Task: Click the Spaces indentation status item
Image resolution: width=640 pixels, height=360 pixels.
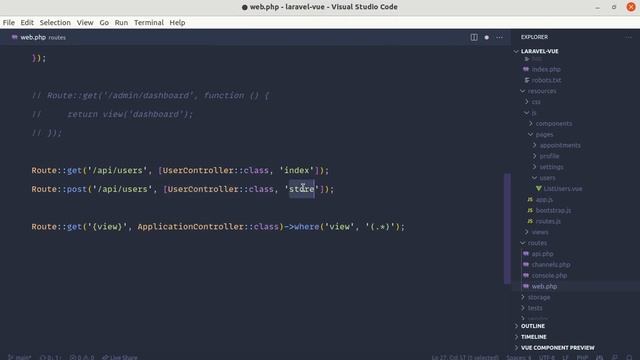Action: click(x=518, y=357)
